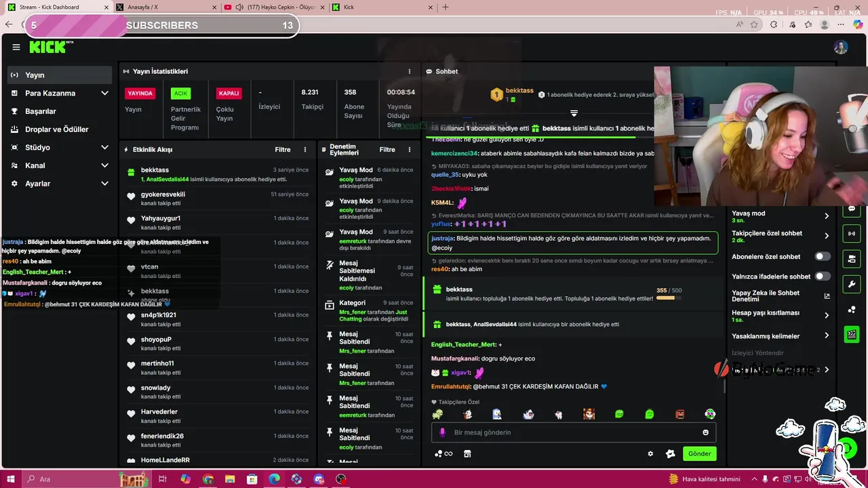The height and width of the screenshot is (488, 868).
Task: Click the badge icon beside Gönder
Action: coord(671,454)
